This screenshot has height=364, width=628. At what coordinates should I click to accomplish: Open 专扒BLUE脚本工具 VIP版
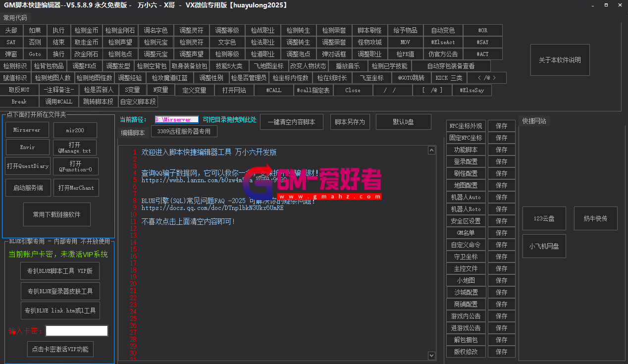point(60,271)
